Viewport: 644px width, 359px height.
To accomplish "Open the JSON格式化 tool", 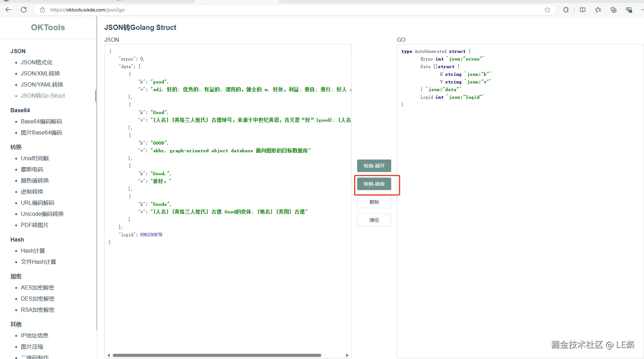I will 37,62.
